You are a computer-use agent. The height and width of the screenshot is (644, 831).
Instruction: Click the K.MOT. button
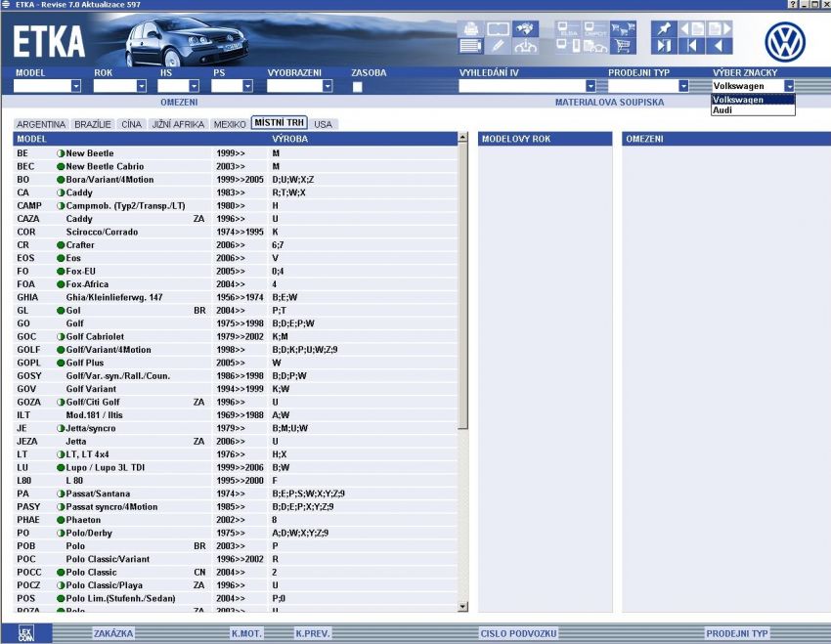246,633
